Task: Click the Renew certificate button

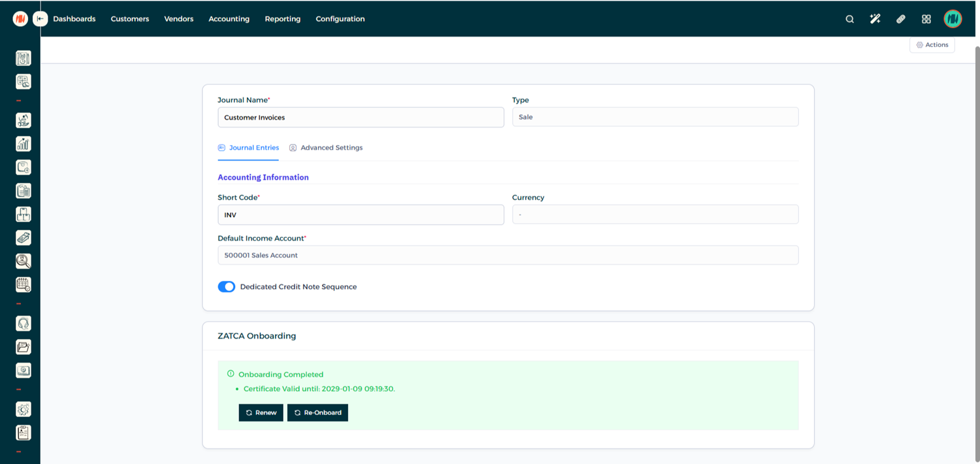Action: click(261, 413)
